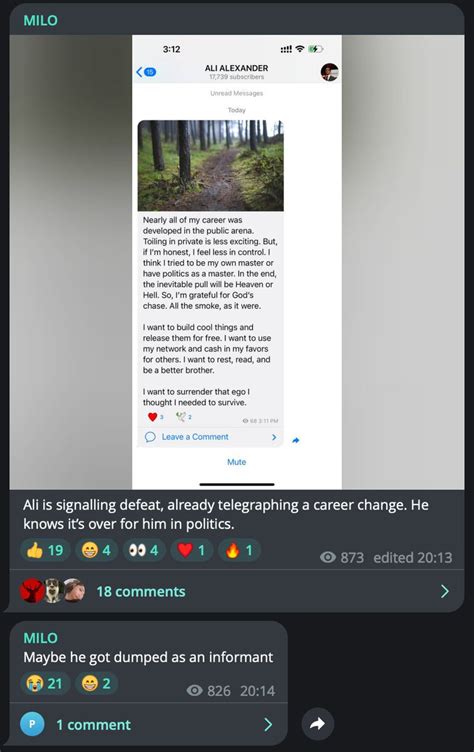
Task: Click the grinning reaction with 2
Action: point(96,683)
